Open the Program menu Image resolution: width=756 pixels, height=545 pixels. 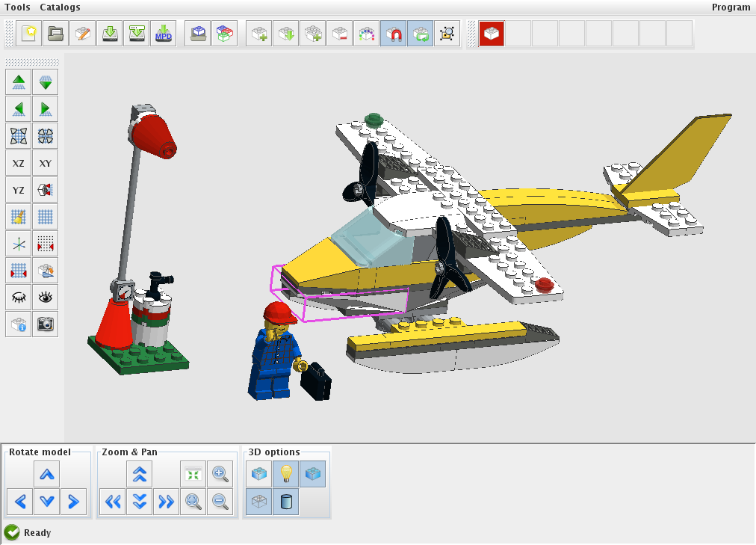coord(731,7)
